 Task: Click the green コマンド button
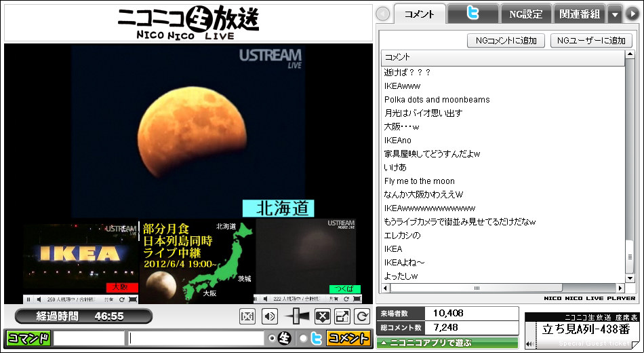click(28, 338)
